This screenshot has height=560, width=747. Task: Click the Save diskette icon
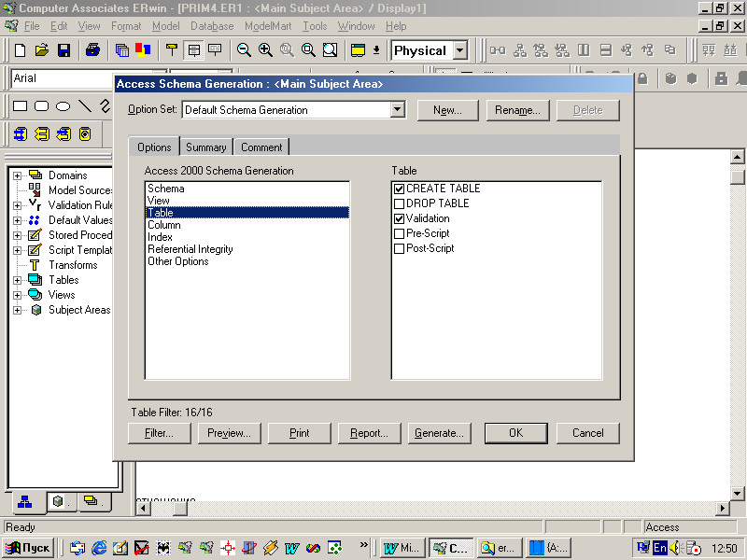click(x=63, y=50)
